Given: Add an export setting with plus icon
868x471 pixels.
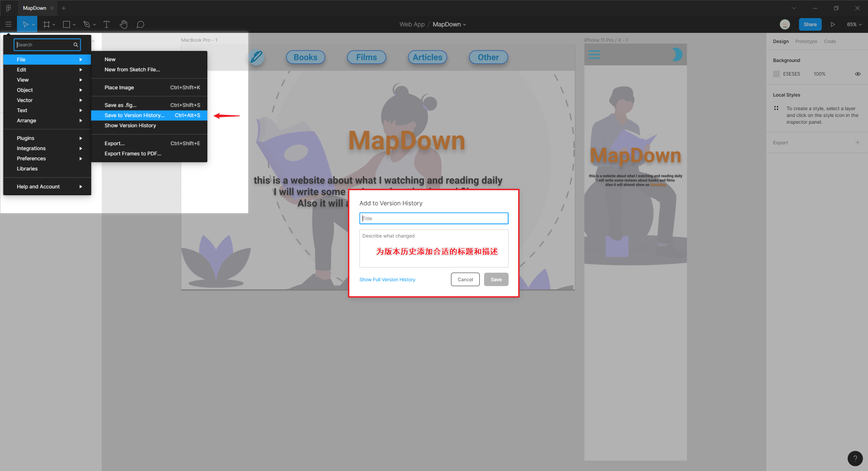Looking at the screenshot, I should coord(857,142).
